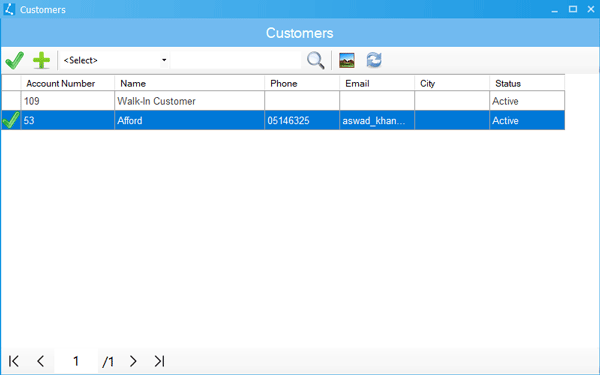Screen dimensions: 600x375
Task: Focus the search text field
Action: click(235, 60)
